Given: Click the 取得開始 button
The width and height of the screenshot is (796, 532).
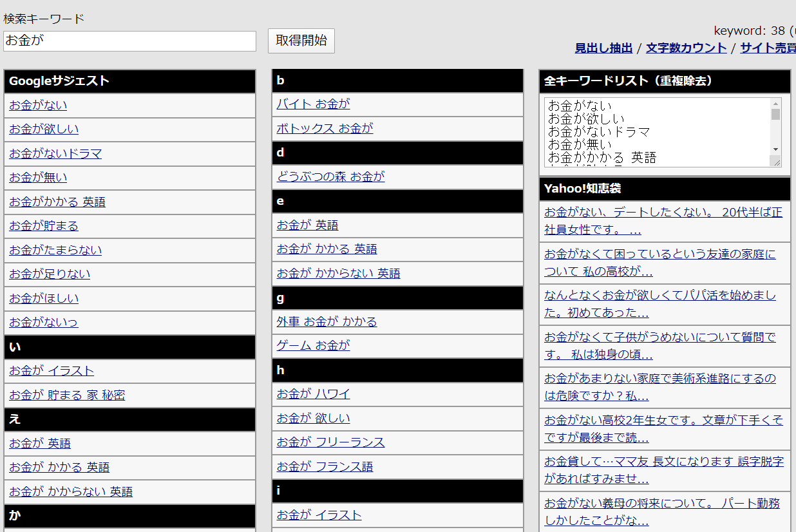Looking at the screenshot, I should (x=301, y=41).
